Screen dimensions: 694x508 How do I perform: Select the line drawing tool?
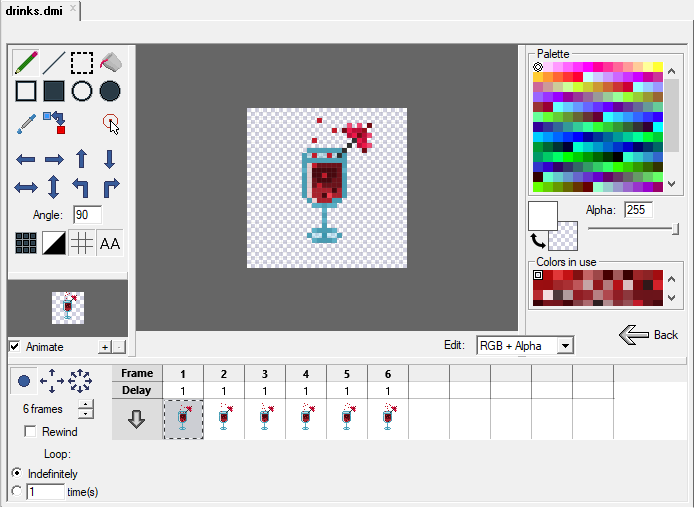(54, 63)
